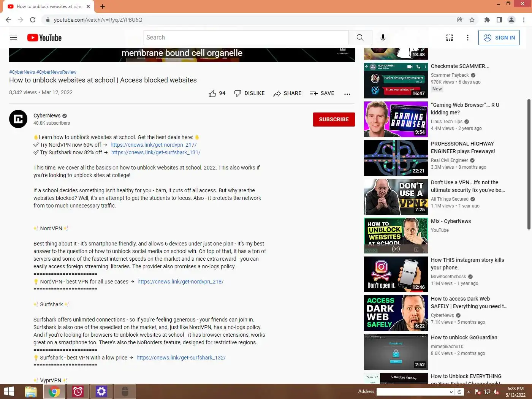Open the get-surfshark_131 link

coord(156,152)
